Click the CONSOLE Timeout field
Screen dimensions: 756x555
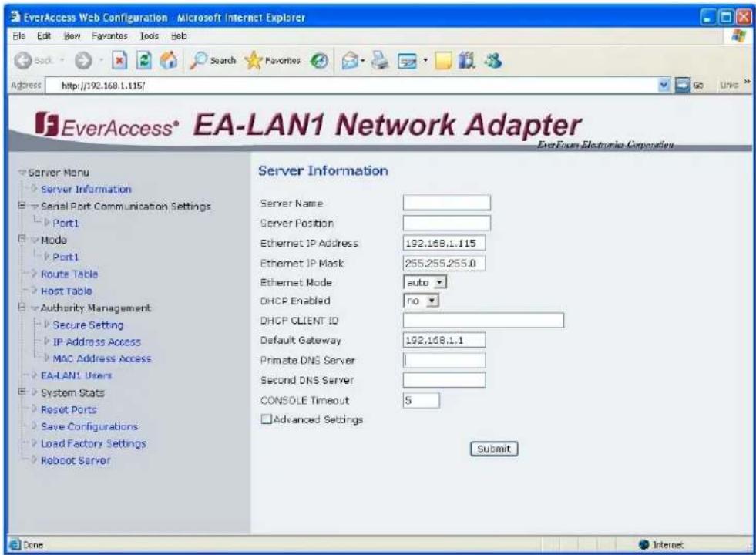(421, 400)
